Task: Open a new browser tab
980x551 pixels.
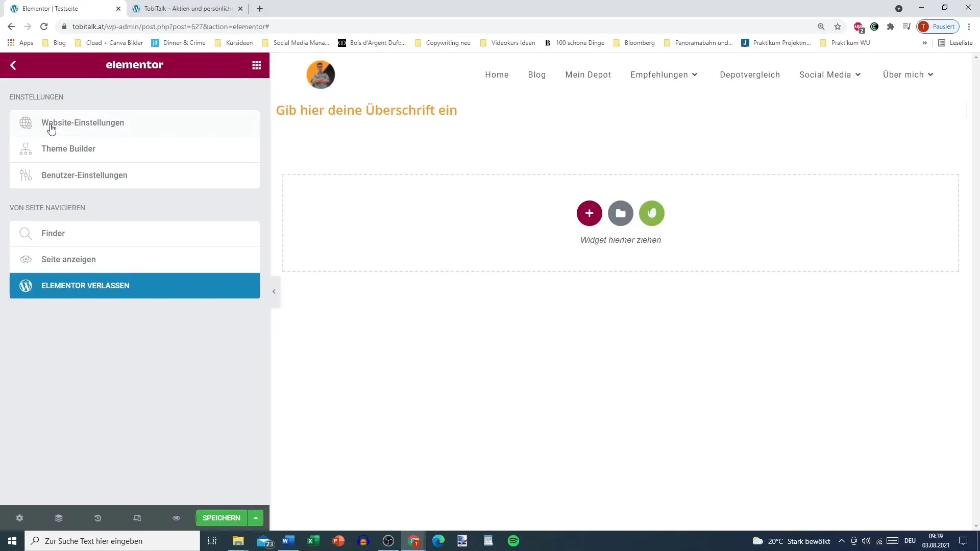Action: 260,9
